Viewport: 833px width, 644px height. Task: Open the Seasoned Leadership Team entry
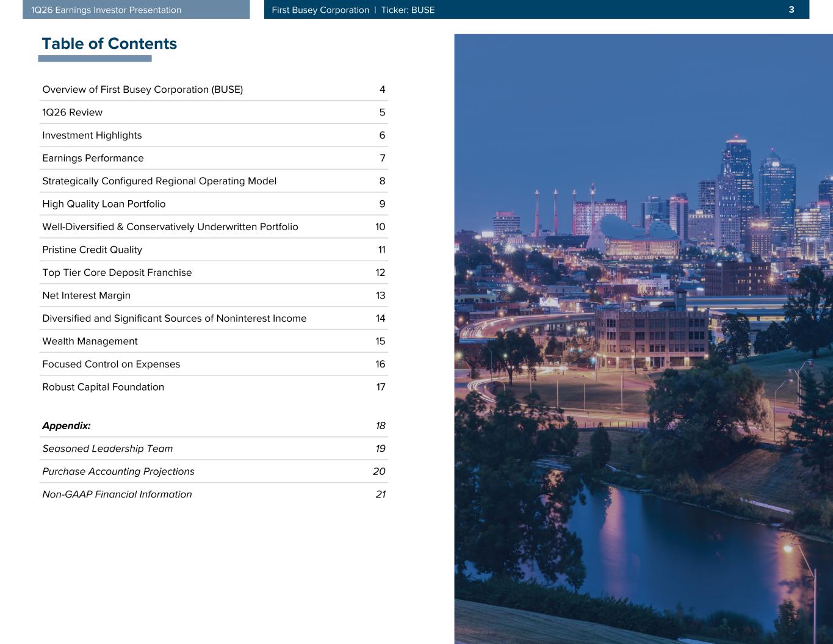[x=107, y=449]
